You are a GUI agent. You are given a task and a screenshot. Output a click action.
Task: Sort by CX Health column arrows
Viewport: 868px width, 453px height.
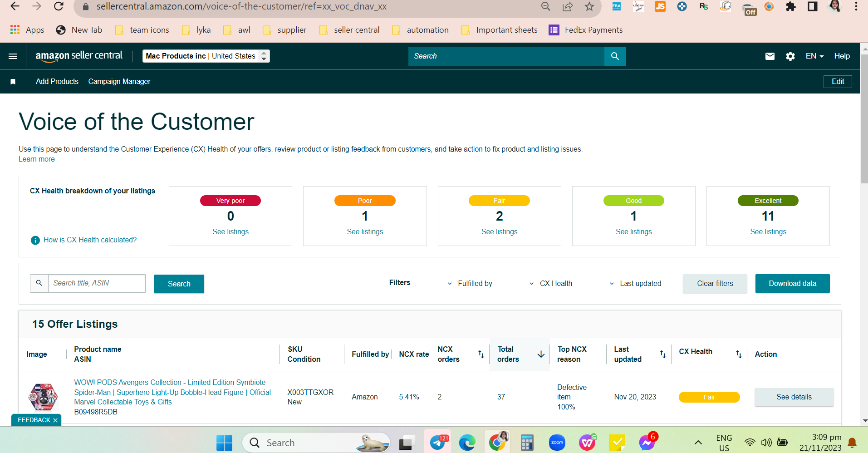[739, 355]
